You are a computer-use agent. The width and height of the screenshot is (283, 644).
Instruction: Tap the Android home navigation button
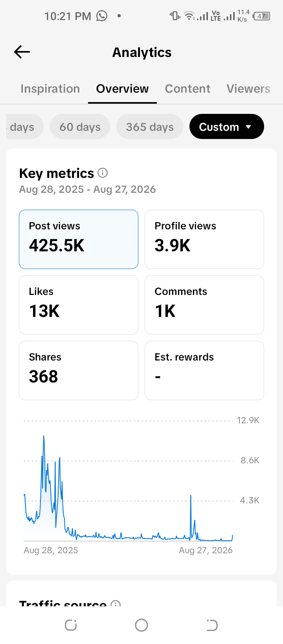pos(141,625)
